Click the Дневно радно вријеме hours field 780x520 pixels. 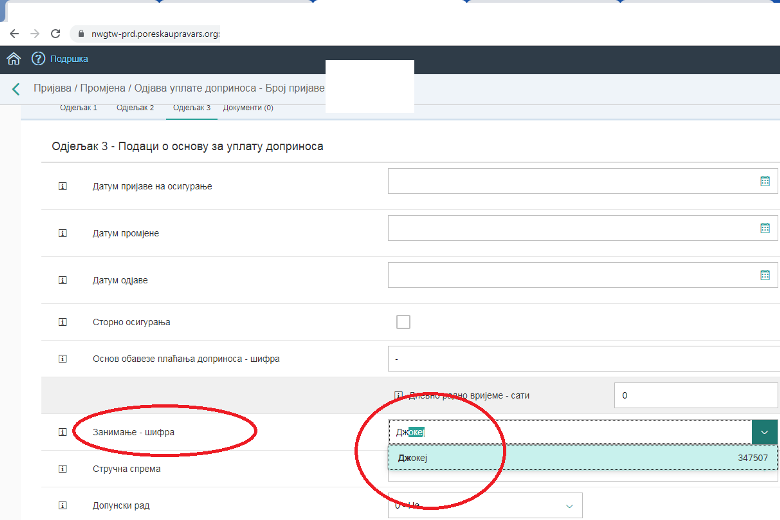[695, 395]
